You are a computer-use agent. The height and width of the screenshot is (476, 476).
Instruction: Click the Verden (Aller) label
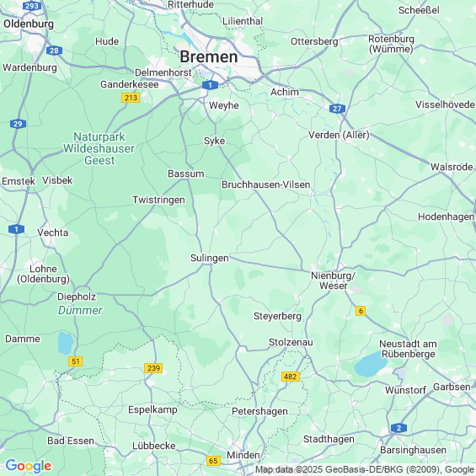(x=339, y=135)
